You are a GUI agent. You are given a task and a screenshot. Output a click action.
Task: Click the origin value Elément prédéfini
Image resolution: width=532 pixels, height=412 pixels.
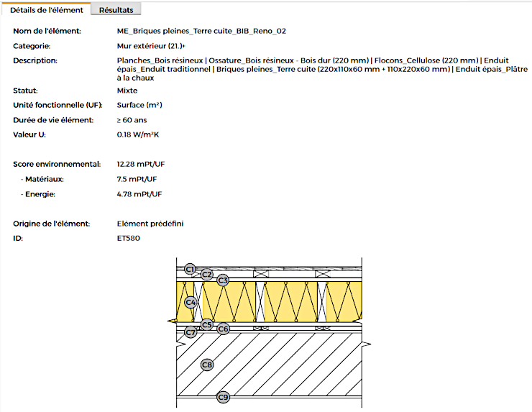150,224
